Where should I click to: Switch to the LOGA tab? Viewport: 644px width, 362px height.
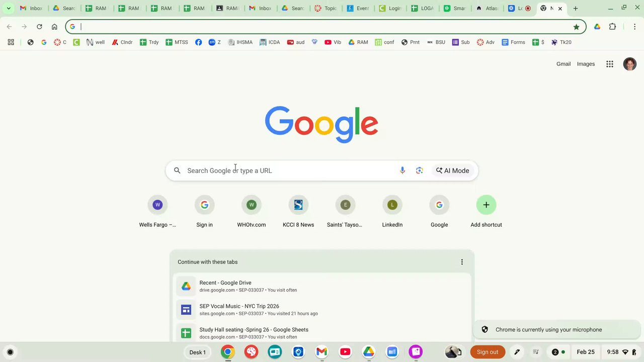[422, 8]
